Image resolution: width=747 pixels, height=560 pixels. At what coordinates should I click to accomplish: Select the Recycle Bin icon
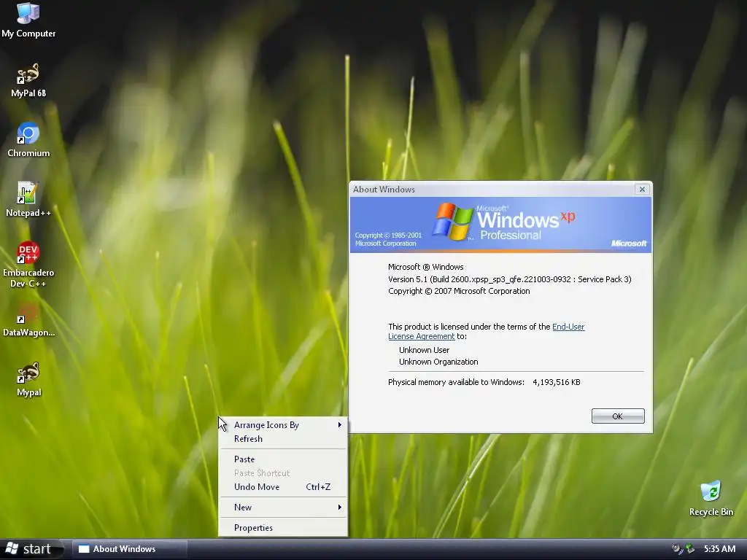tap(711, 499)
